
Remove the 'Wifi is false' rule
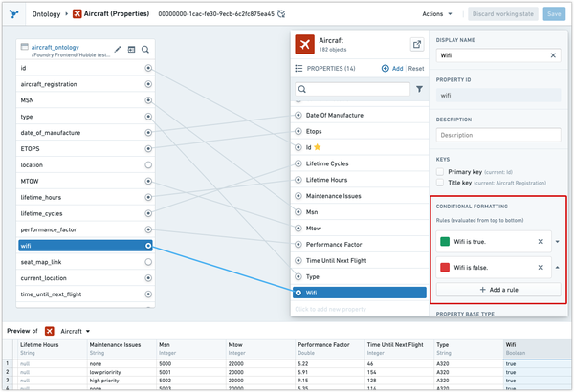click(541, 268)
